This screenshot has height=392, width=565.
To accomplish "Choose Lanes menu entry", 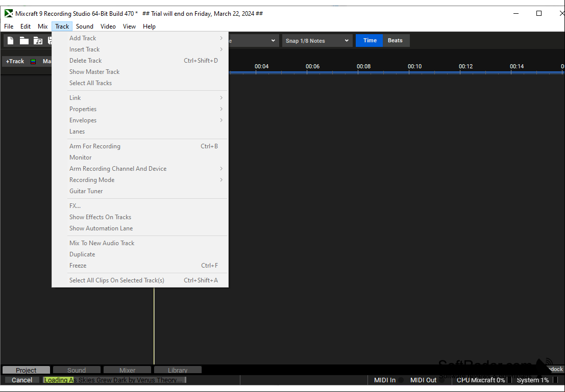I will pyautogui.click(x=140, y=132).
